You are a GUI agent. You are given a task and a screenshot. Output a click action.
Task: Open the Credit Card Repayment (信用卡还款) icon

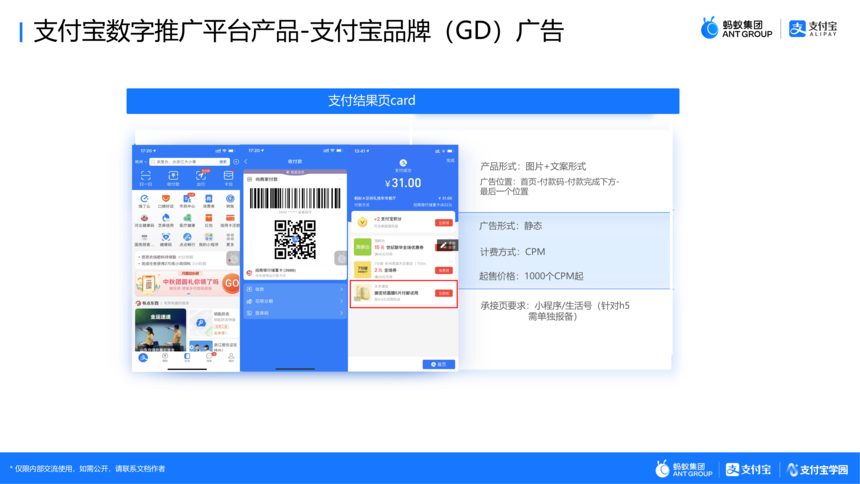(230, 218)
